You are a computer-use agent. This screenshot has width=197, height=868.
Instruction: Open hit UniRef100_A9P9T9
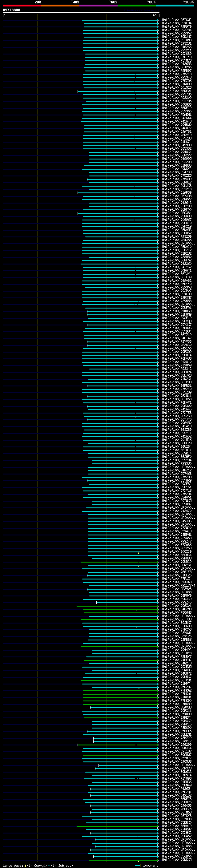pyautogui.click(x=177, y=26)
